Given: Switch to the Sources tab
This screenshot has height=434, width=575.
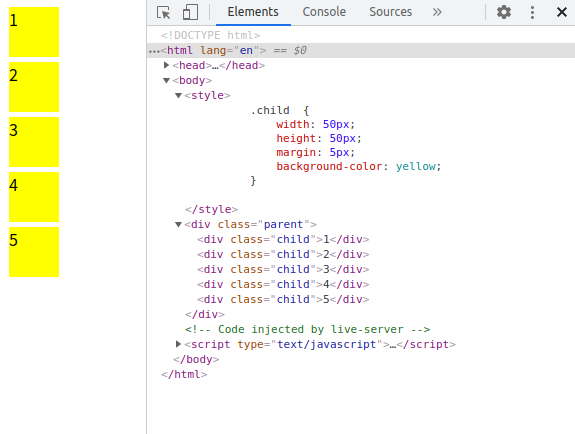Looking at the screenshot, I should (391, 12).
